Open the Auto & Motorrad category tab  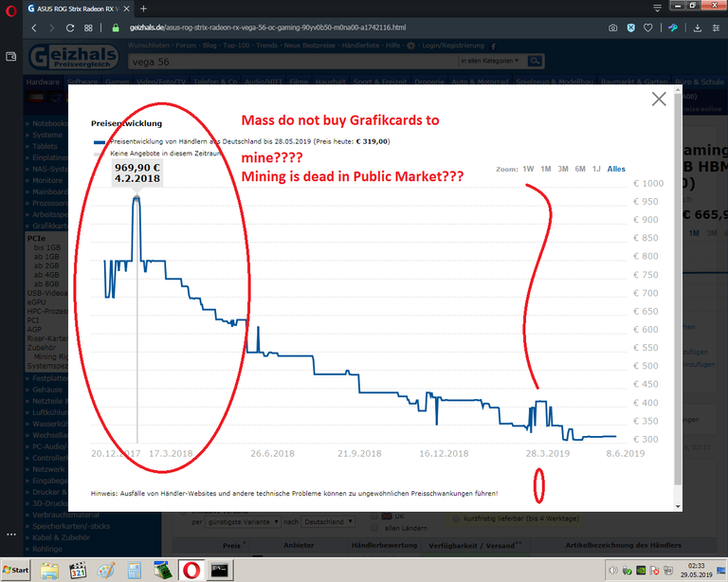480,82
